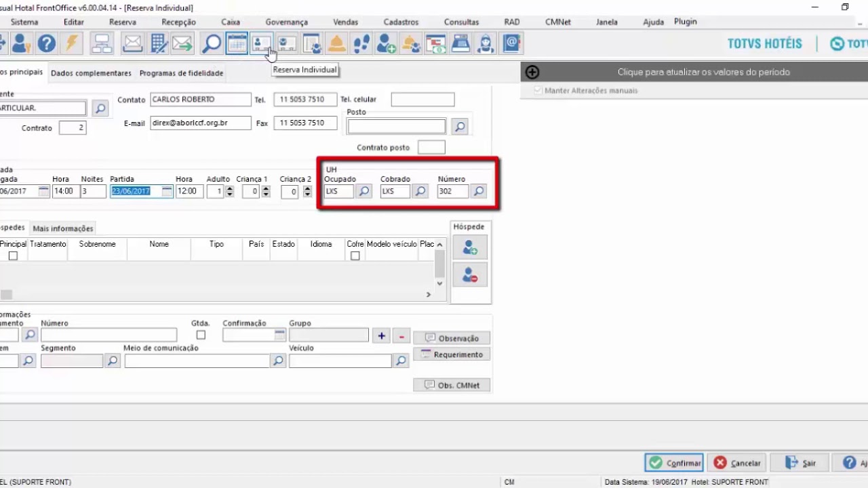Click the lightning bolt toolbar icon
Screen dimensions: 868x488
tap(71, 43)
